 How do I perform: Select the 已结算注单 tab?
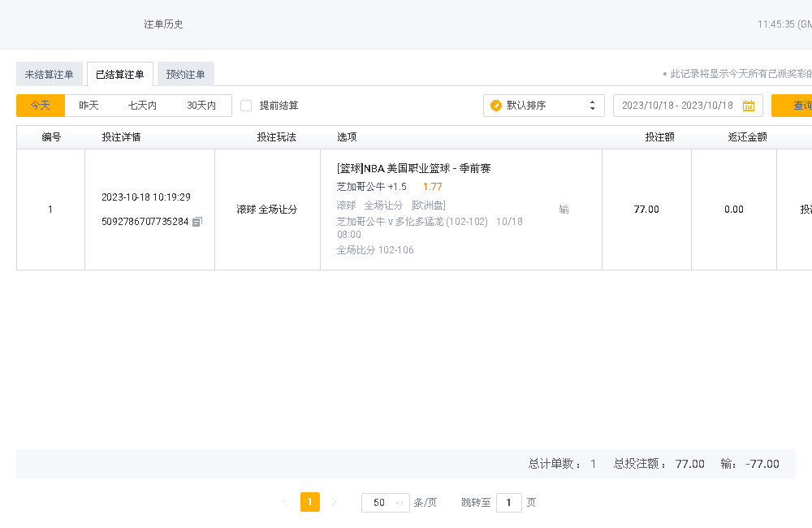point(120,75)
